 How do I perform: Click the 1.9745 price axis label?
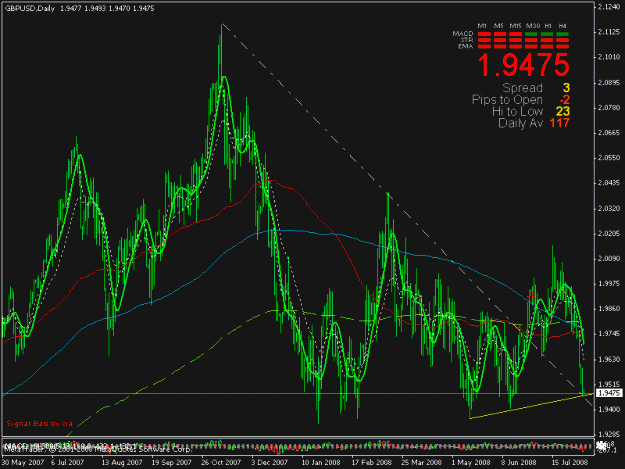point(609,334)
